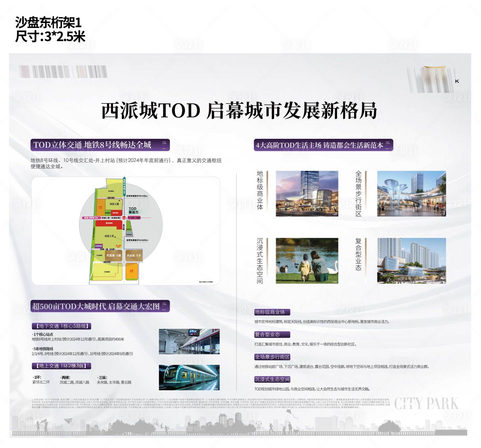Select the line 地铁8号线井上村站 距离项目约400米
481x448 pixels.
(78, 339)
